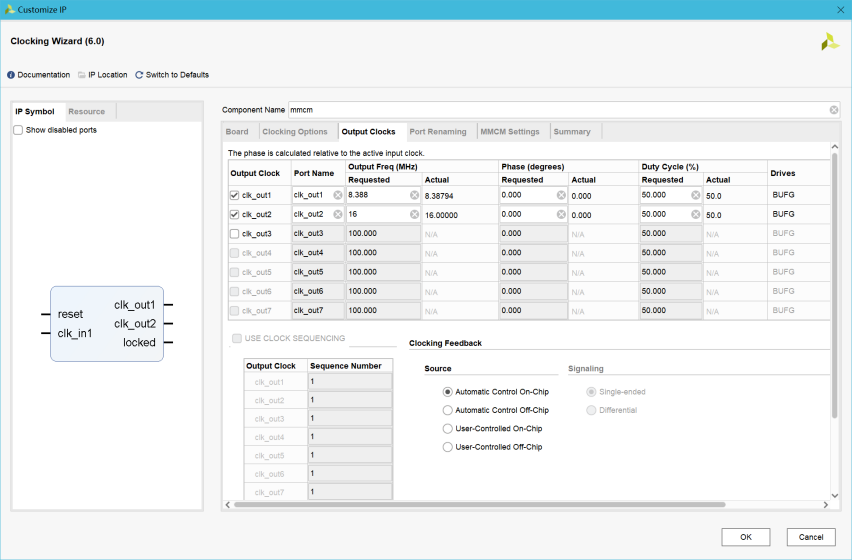Select Automatic Control Off-Chip source

coord(447,410)
